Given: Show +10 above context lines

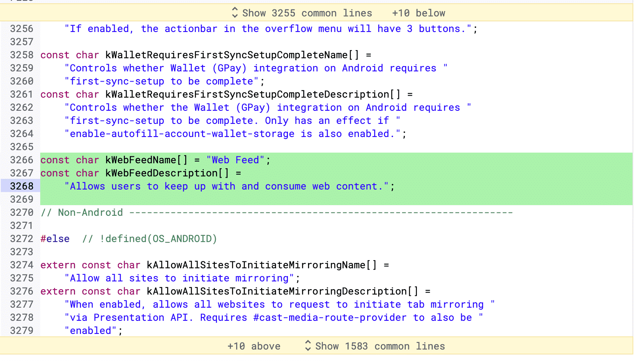Looking at the screenshot, I should [254, 346].
